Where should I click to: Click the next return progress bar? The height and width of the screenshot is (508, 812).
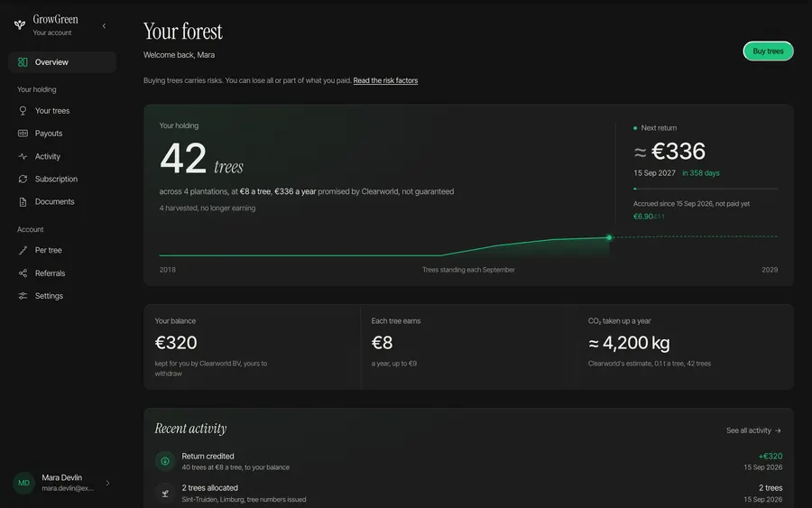(706, 189)
